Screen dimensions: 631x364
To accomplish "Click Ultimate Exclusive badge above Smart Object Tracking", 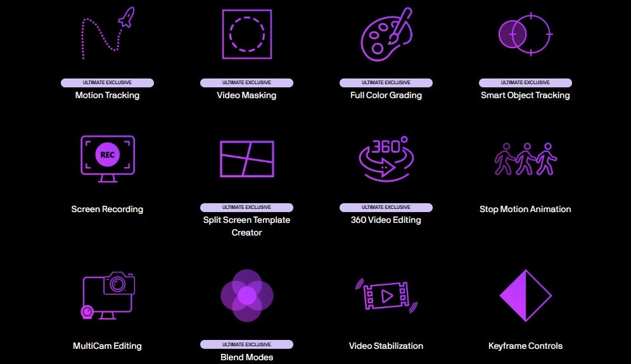I will [x=525, y=83].
